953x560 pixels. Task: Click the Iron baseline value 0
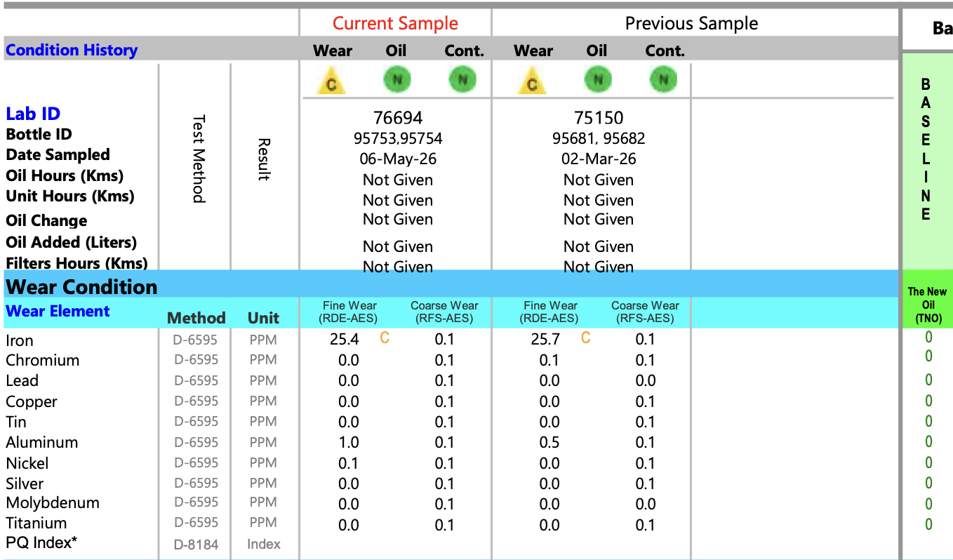click(928, 337)
